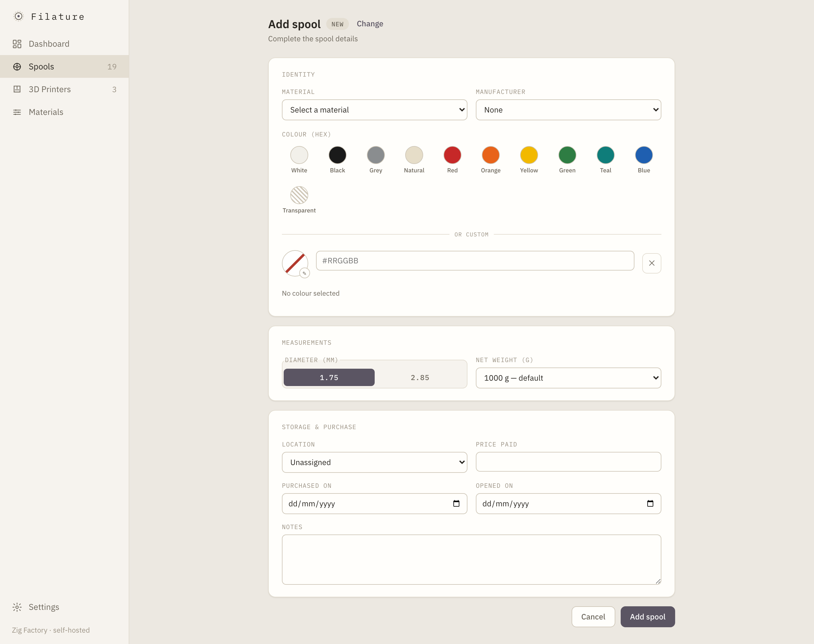814x644 pixels.
Task: Click the Dashboard grid icon
Action: (17, 44)
